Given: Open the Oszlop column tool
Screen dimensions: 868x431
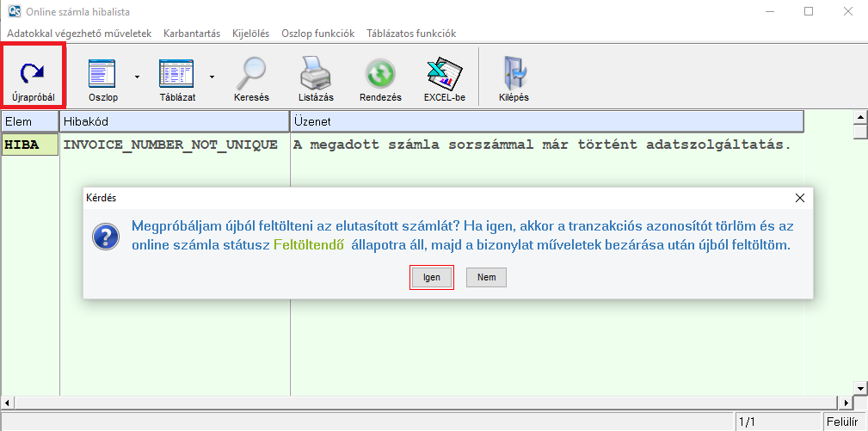Looking at the screenshot, I should tap(102, 74).
